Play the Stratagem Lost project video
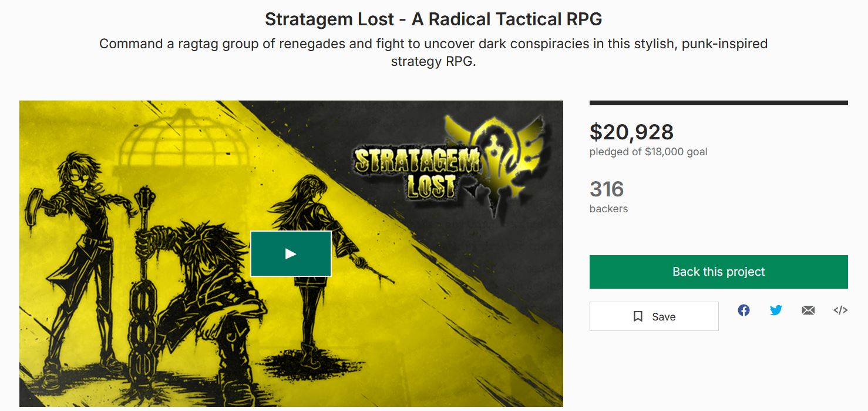Viewport: 868px width, 411px height. [x=291, y=253]
